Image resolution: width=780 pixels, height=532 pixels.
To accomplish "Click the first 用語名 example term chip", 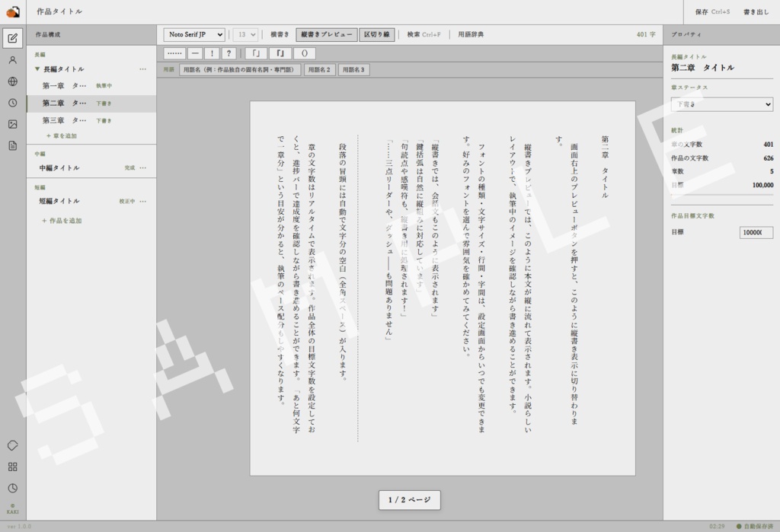I will click(240, 69).
